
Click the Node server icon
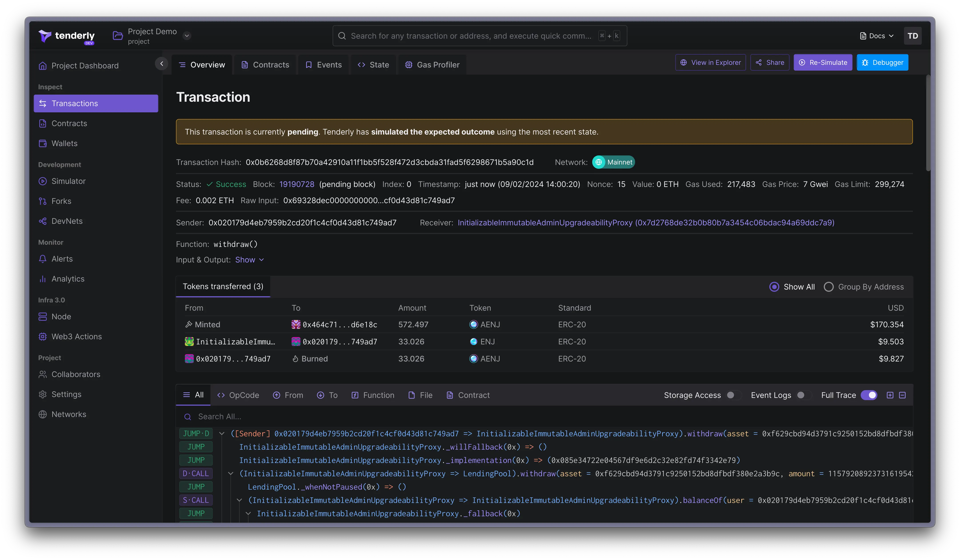pyautogui.click(x=43, y=317)
